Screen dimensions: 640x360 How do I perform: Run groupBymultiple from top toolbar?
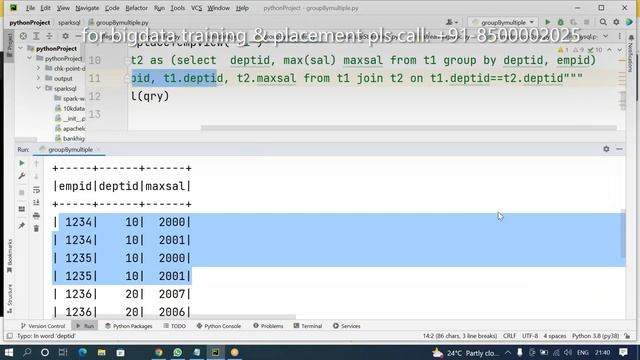tap(547, 22)
